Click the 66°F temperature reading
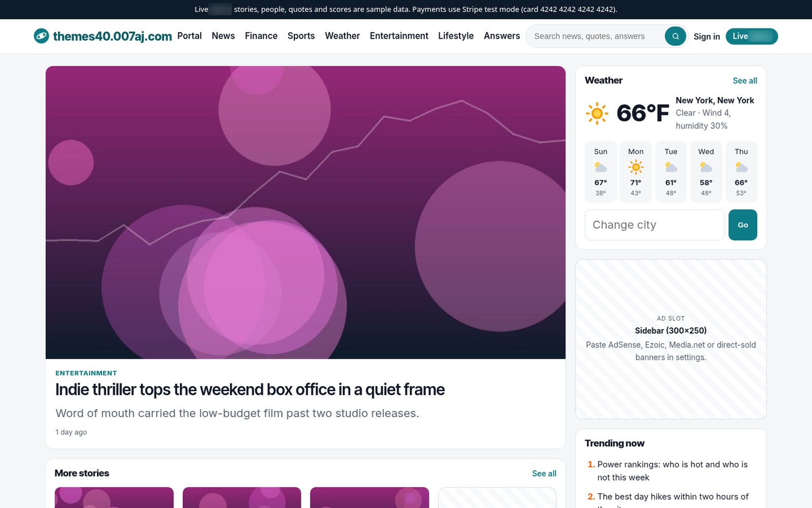The image size is (812, 508). click(642, 113)
